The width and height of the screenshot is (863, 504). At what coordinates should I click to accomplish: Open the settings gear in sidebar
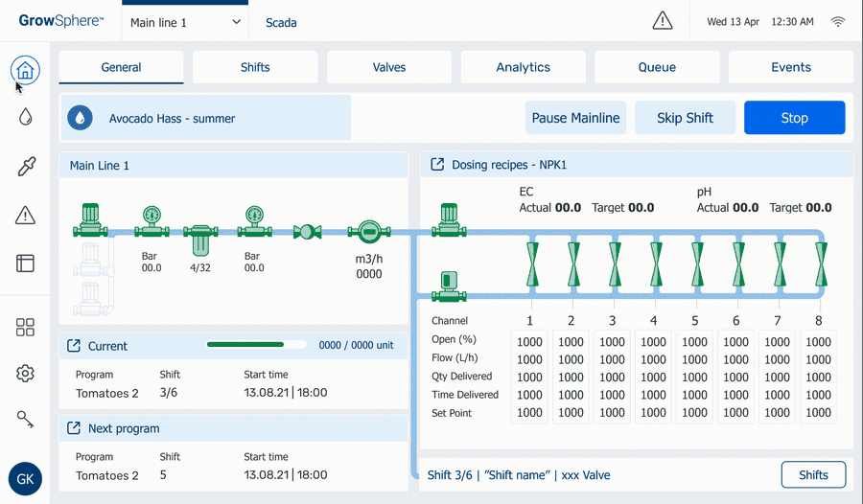pos(25,374)
